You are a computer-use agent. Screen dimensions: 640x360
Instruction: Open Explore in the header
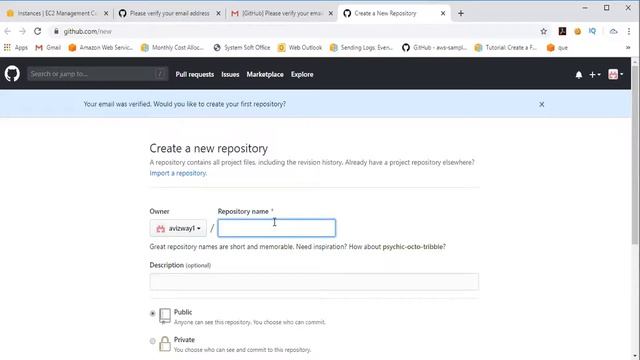(302, 74)
